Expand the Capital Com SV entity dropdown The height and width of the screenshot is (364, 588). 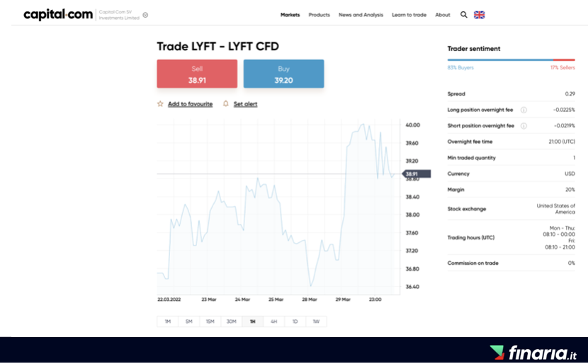(145, 15)
